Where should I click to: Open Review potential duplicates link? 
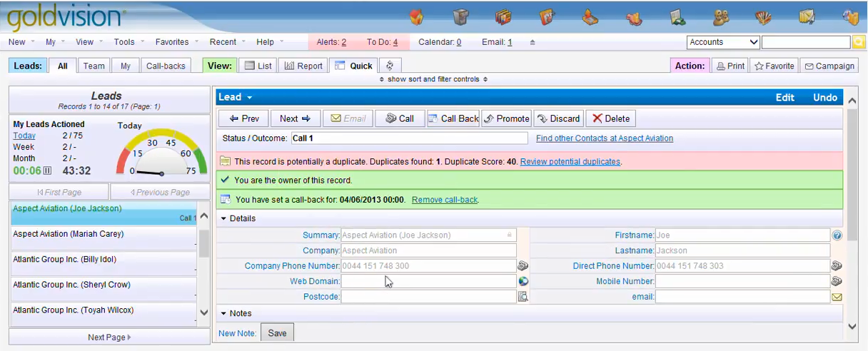click(570, 162)
